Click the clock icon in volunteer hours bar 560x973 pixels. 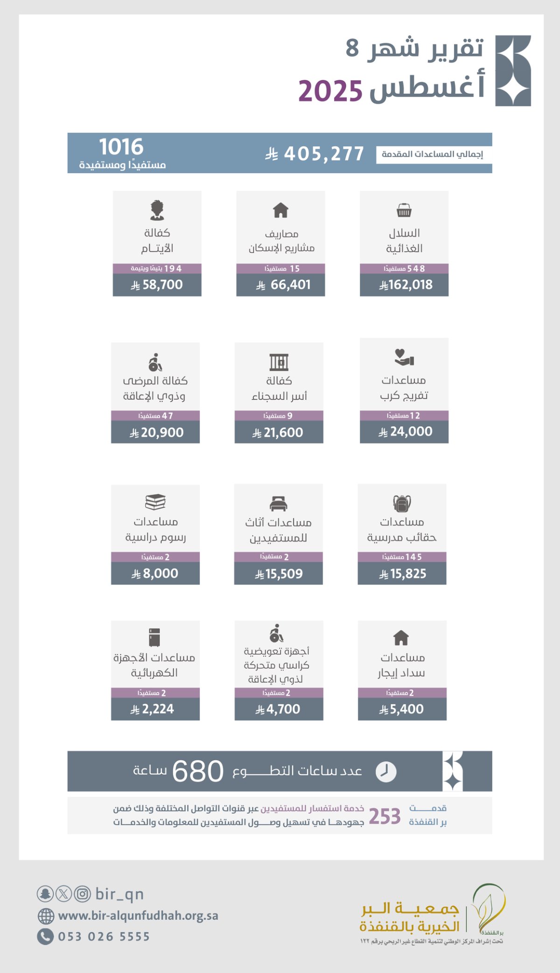click(x=386, y=771)
